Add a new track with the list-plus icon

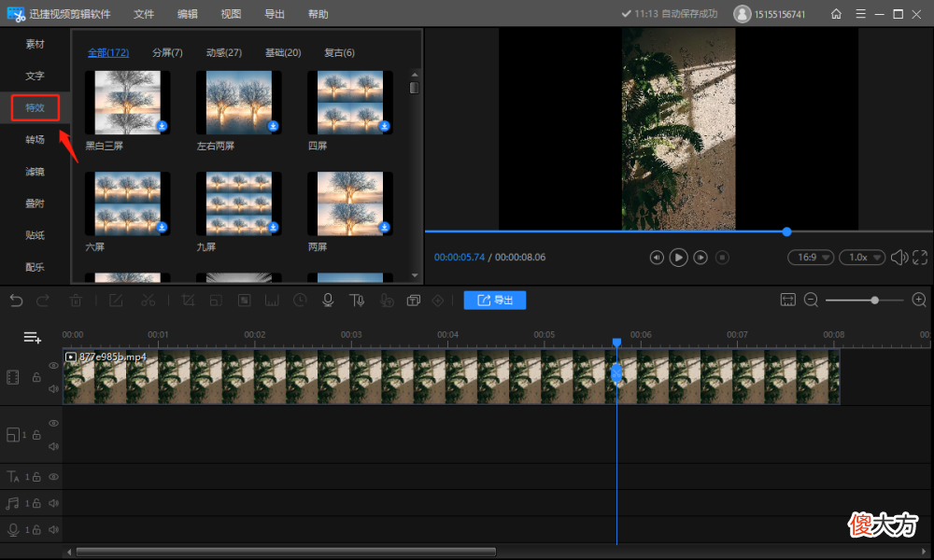coord(32,338)
